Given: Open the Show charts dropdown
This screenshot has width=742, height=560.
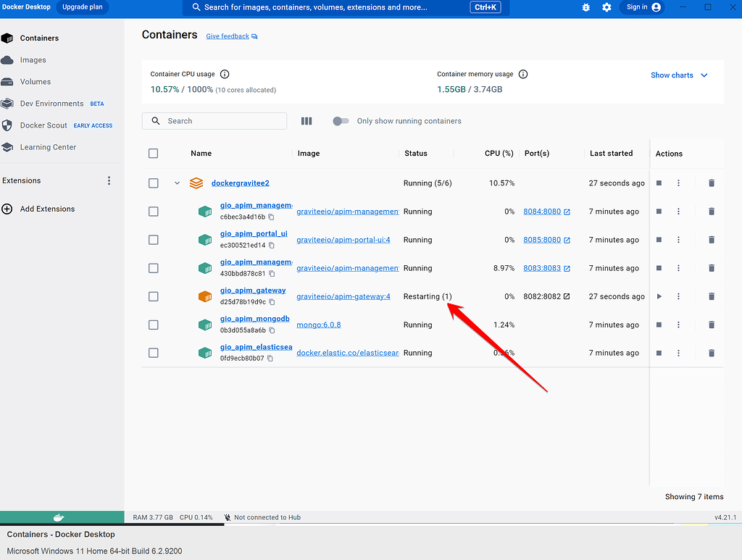Looking at the screenshot, I should tap(678, 75).
